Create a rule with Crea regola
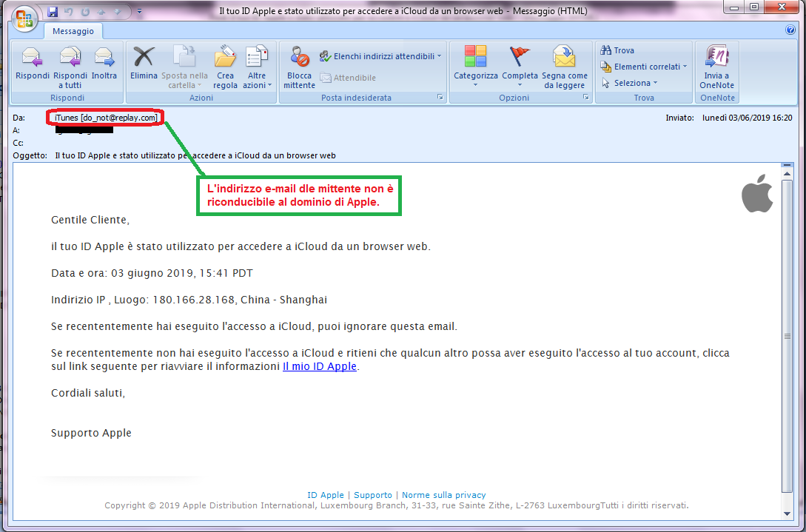The height and width of the screenshot is (532, 806). tap(225, 67)
